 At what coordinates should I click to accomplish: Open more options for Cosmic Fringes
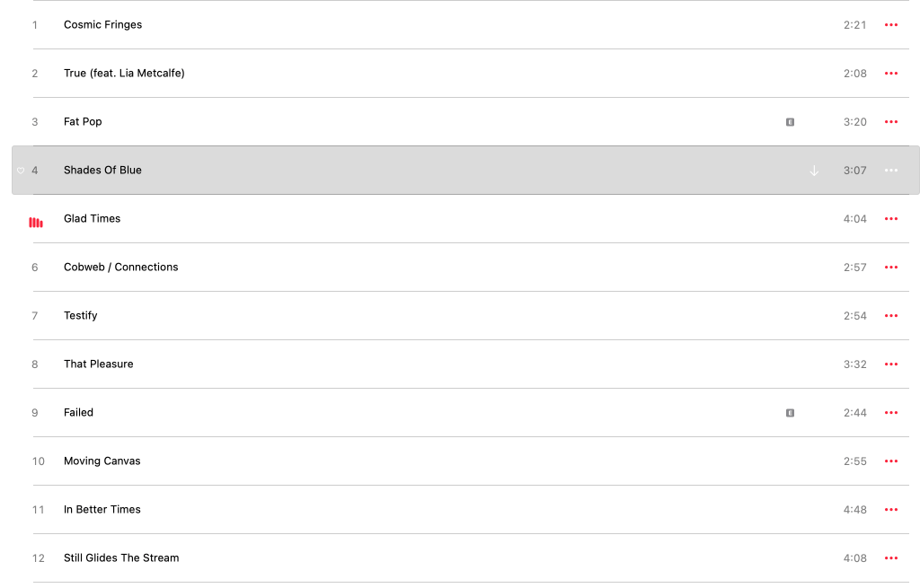(891, 25)
